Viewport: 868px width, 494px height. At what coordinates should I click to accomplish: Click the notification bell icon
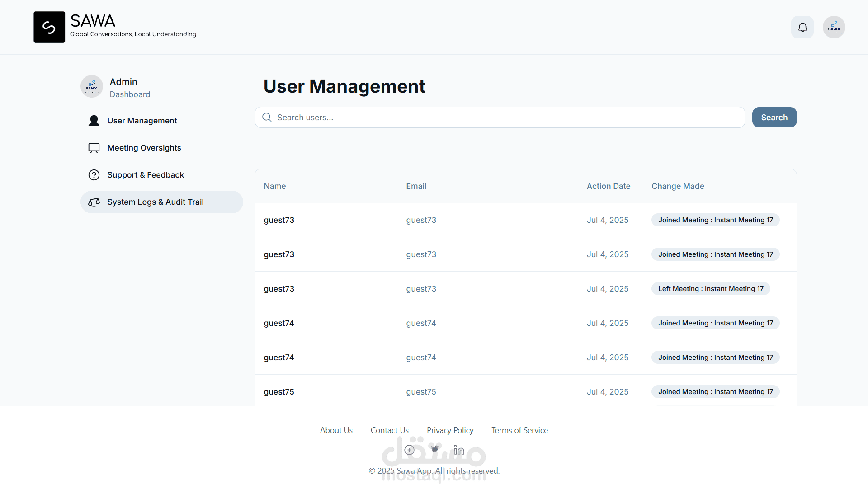tap(802, 28)
